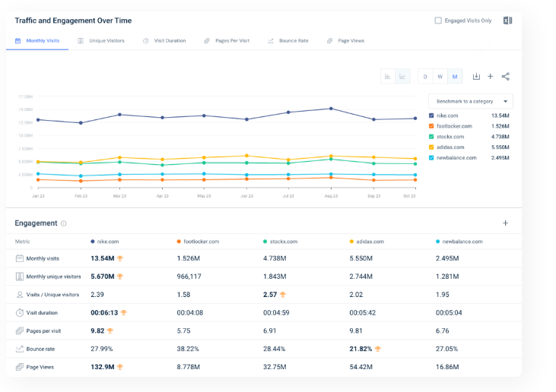This screenshot has width=556, height=392.
Task: Switch to Pages Per Visit tab
Action: [x=227, y=41]
